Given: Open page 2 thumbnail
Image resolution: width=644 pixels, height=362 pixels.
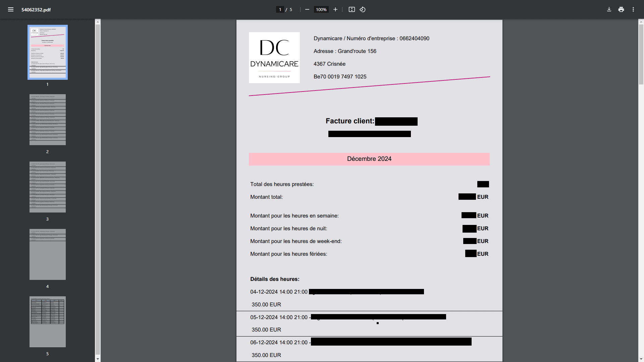Looking at the screenshot, I should click(48, 120).
